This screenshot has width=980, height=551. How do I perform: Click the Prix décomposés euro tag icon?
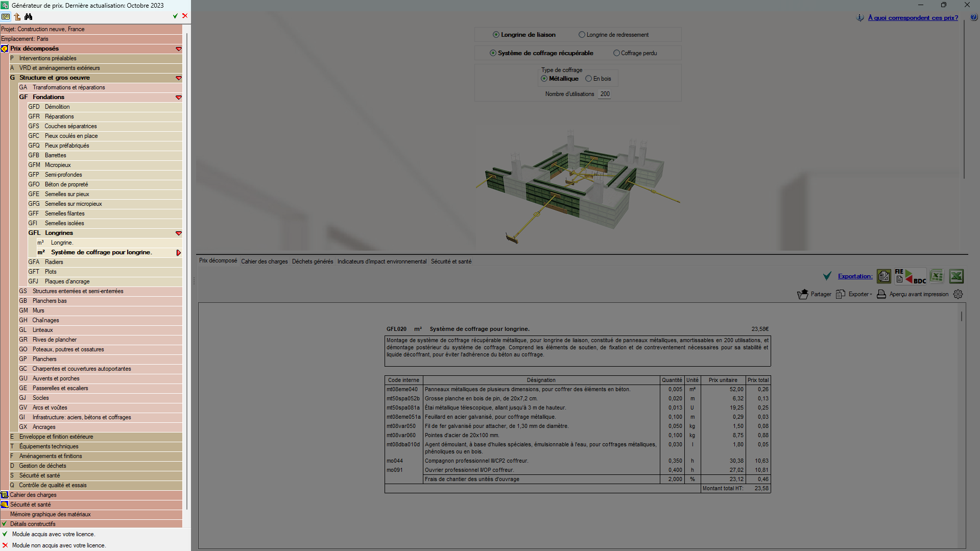[5, 49]
